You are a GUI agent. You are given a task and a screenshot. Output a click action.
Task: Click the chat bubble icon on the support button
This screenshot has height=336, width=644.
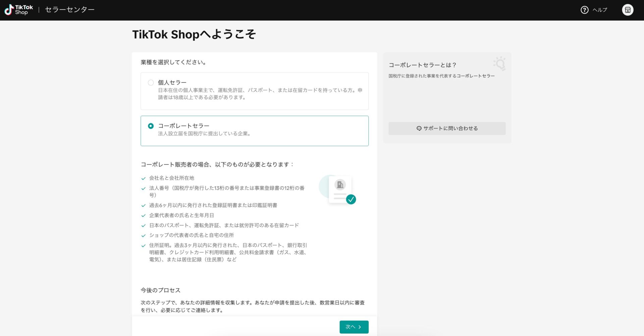tap(418, 128)
